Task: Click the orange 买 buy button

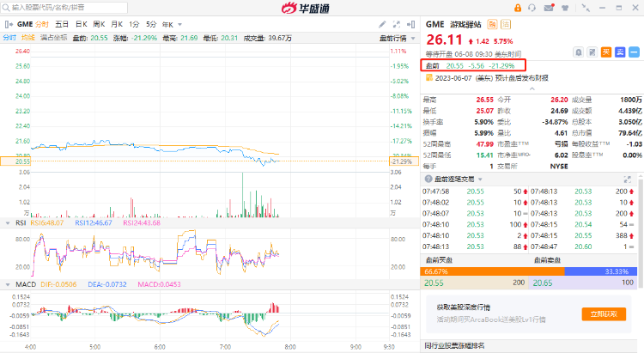Action: (x=606, y=52)
